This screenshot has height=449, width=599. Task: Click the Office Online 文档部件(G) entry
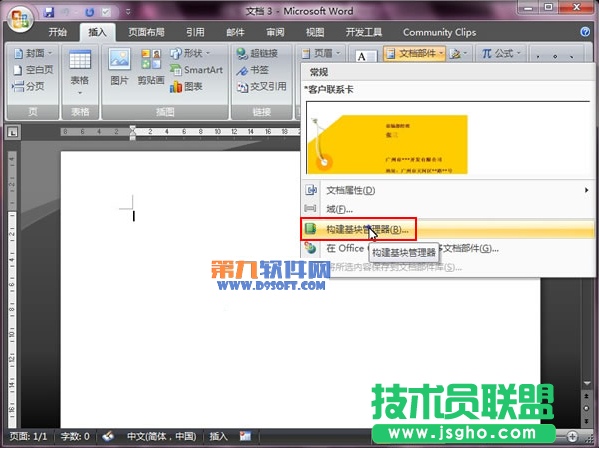(448, 249)
